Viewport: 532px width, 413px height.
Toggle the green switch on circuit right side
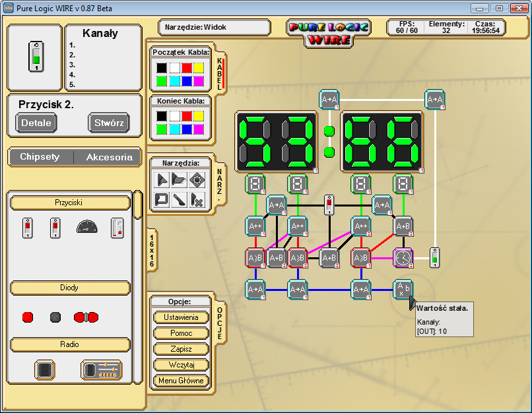434,257
